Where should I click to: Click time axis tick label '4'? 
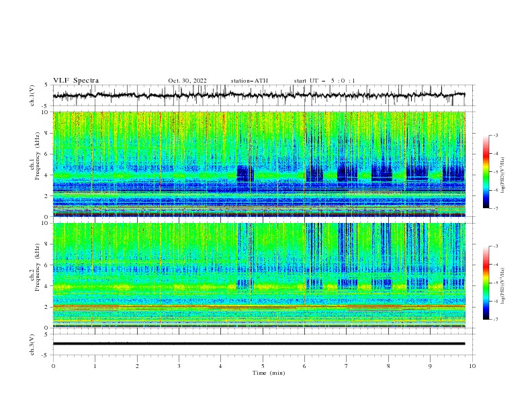pos(221,366)
